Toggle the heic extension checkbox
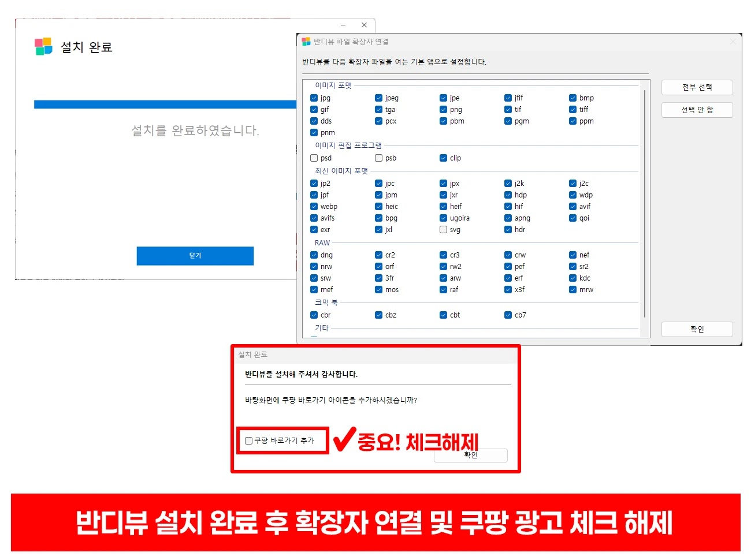The width and height of the screenshot is (751, 560). tap(379, 207)
